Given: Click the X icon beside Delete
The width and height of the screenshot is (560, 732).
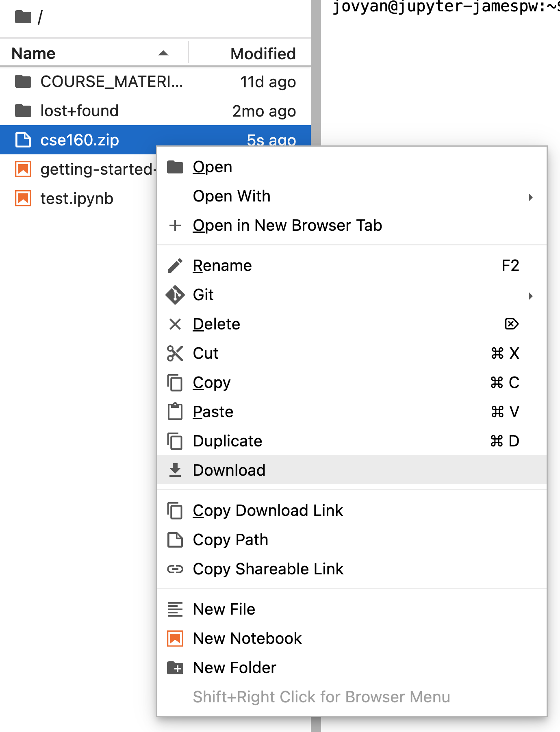Looking at the screenshot, I should pos(175,324).
